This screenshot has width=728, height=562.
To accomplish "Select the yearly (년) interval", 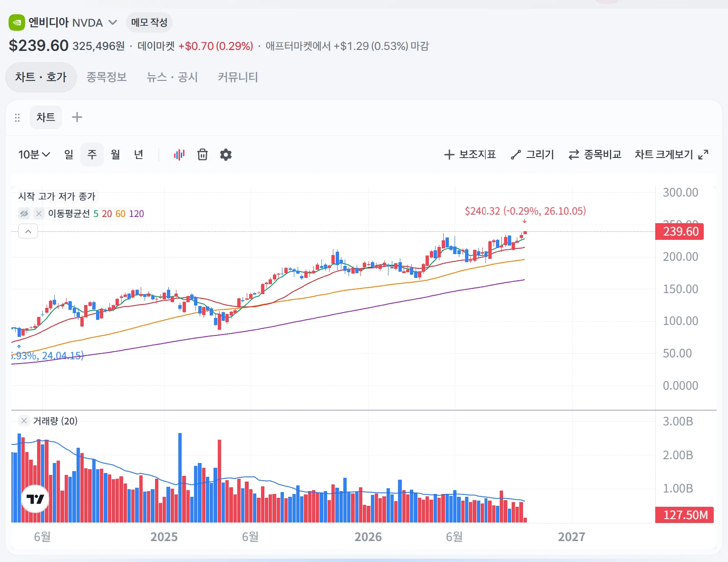I will 139,155.
